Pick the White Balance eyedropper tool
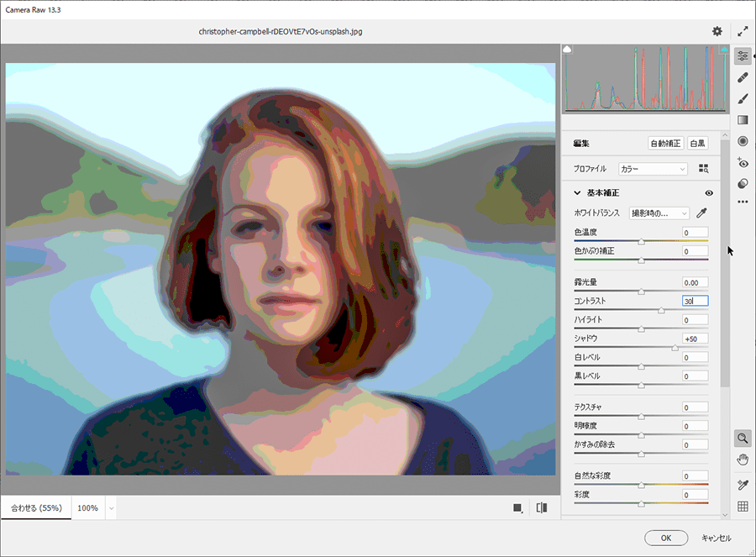Screen dimensions: 756x557 click(x=702, y=213)
